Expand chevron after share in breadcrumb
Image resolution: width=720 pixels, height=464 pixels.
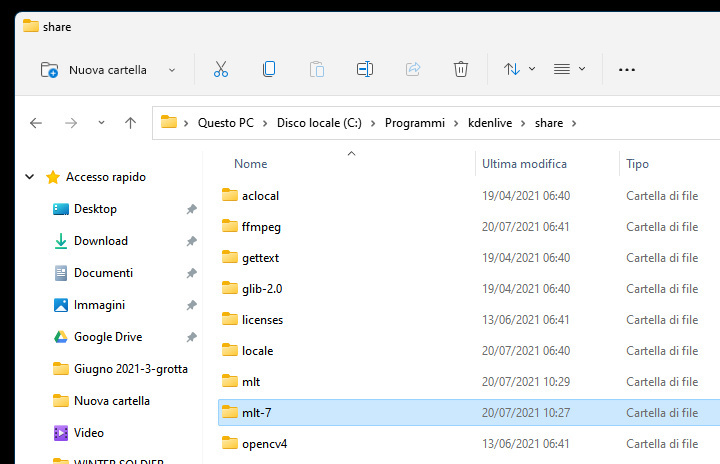pyautogui.click(x=574, y=123)
